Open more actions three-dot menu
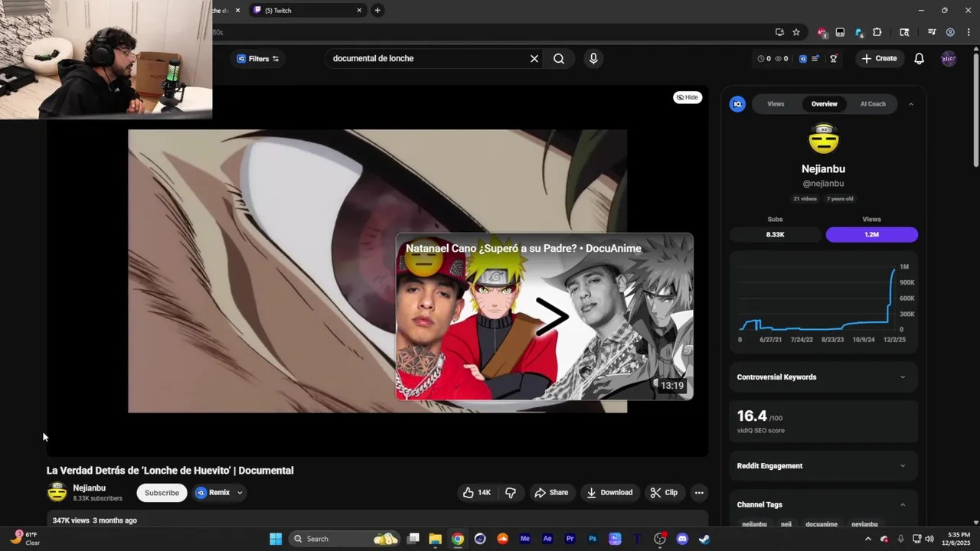The height and width of the screenshot is (551, 980). [699, 493]
